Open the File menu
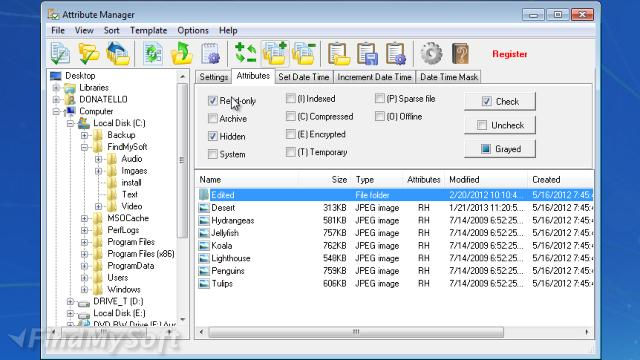 [x=58, y=30]
